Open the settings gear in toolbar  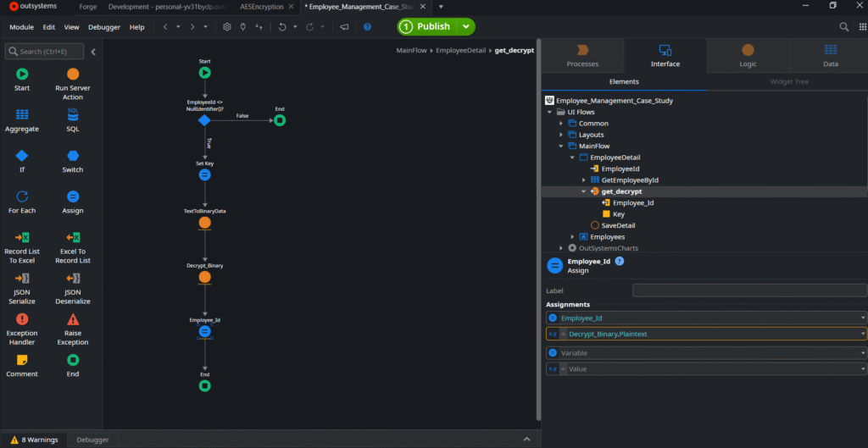[x=227, y=27]
